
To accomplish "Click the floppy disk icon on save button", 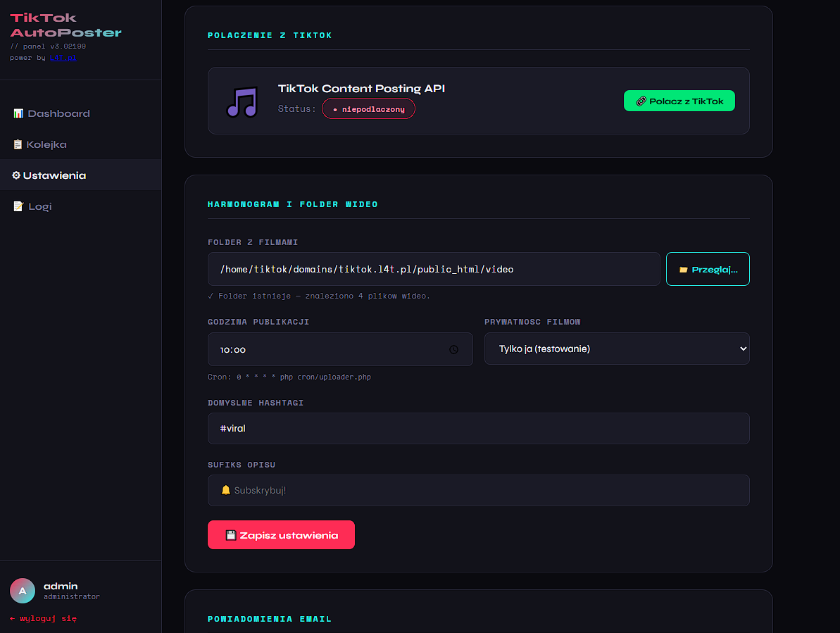I will pyautogui.click(x=230, y=535).
